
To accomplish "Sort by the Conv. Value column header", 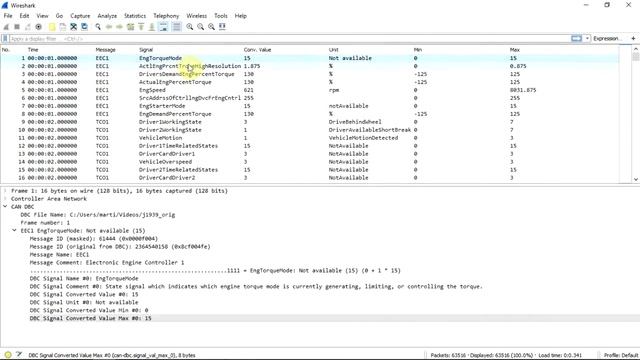I will coord(257,50).
